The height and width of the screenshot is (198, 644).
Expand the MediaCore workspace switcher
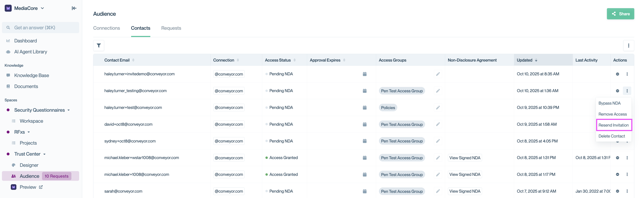pyautogui.click(x=42, y=8)
